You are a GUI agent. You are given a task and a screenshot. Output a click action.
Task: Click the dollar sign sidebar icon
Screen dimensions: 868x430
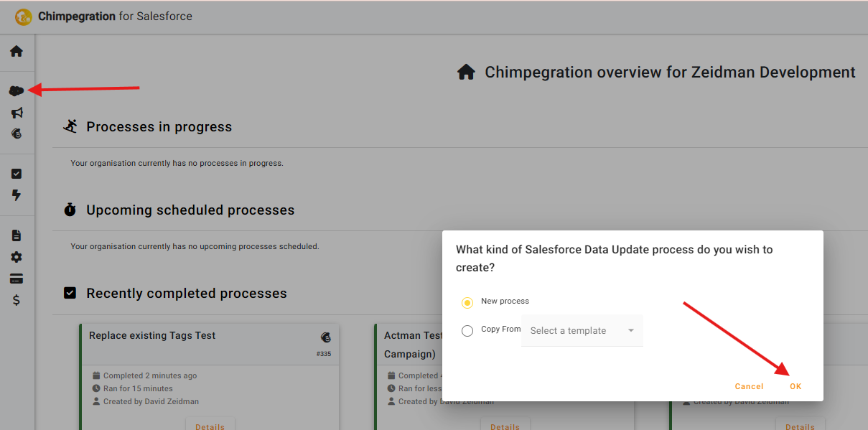point(17,300)
